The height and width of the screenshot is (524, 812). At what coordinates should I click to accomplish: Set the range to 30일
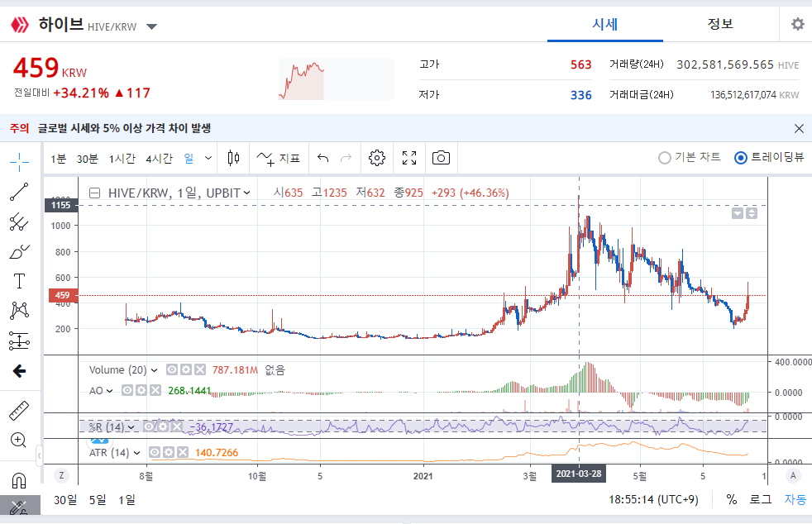[x=65, y=500]
